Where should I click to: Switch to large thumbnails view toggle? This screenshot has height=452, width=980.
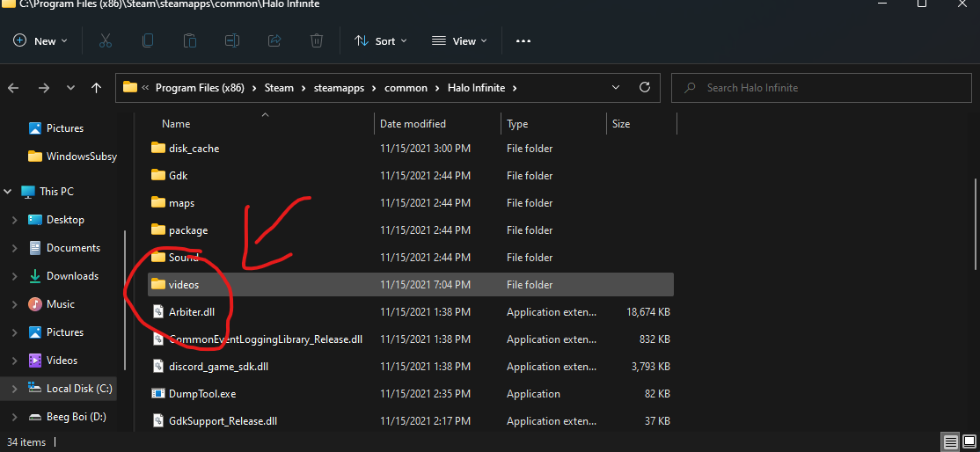pos(968,441)
